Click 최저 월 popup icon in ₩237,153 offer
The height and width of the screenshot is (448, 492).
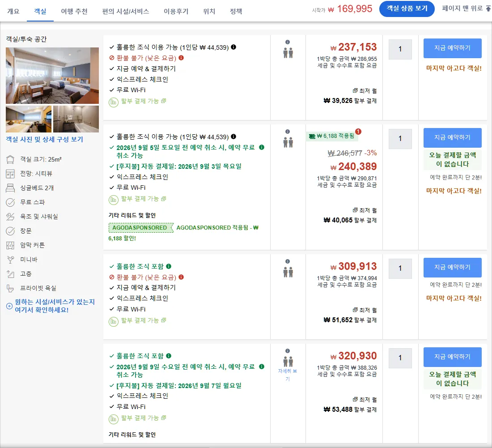(x=355, y=91)
